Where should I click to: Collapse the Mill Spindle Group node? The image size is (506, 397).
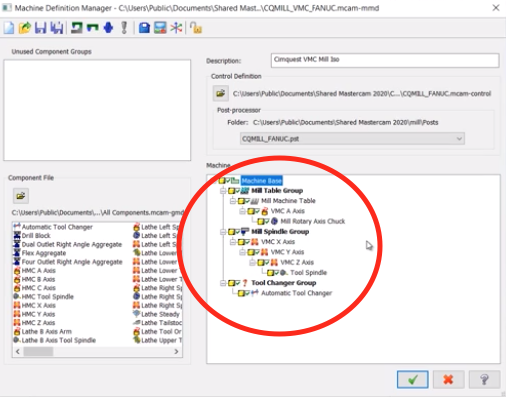click(223, 232)
